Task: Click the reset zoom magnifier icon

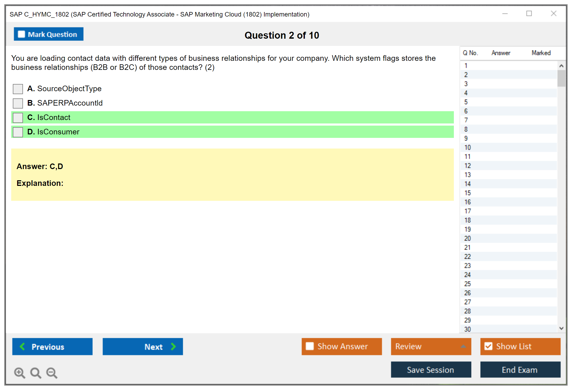Action: coord(36,373)
